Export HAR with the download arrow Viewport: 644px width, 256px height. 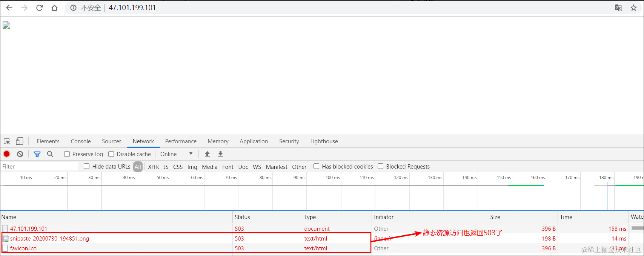[x=221, y=154]
